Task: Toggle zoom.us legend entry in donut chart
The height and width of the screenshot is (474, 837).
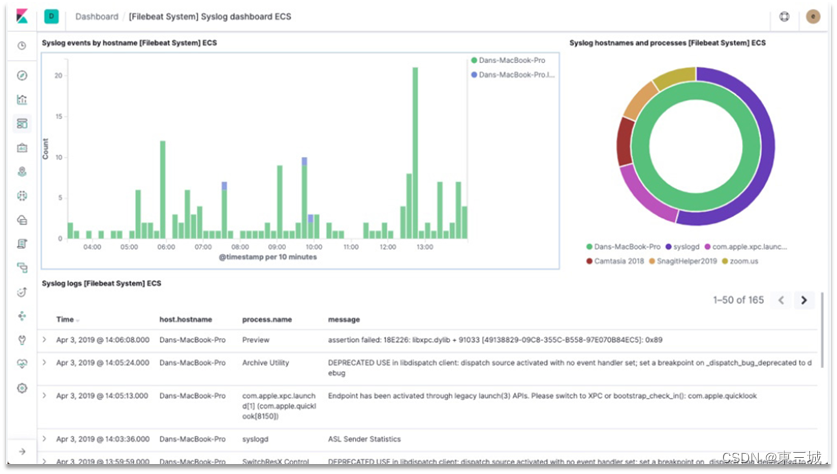Action: click(x=740, y=261)
